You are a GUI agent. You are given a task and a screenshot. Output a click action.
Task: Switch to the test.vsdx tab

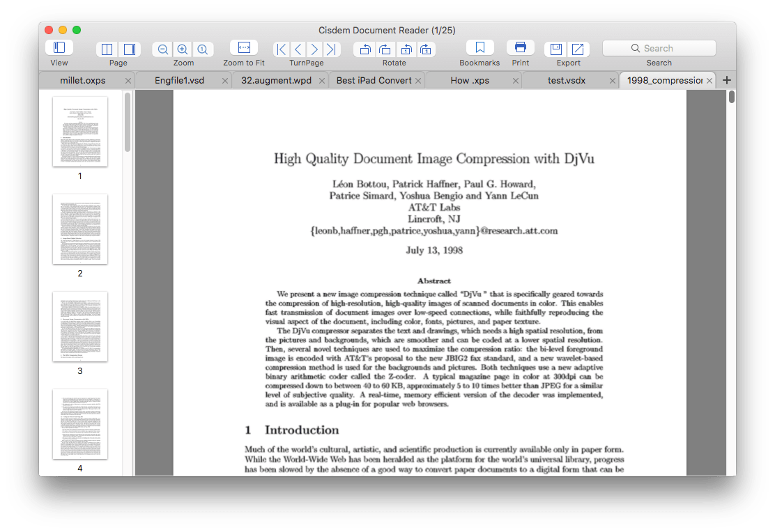[x=567, y=80]
